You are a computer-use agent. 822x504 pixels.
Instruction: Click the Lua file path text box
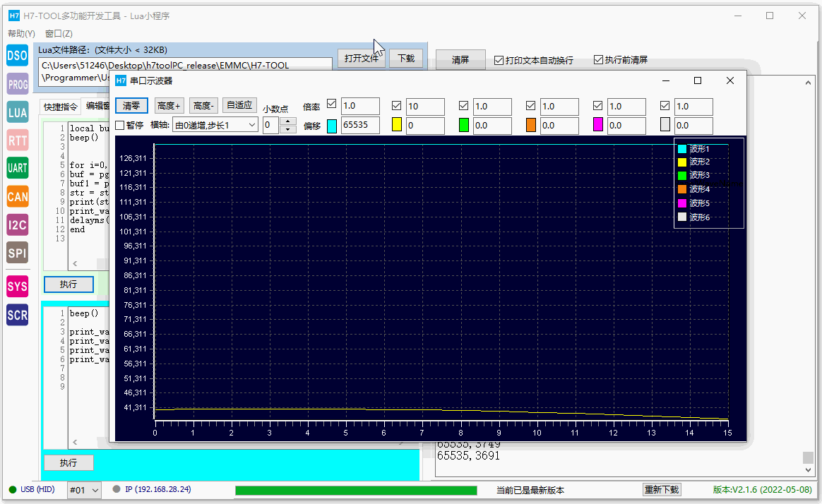point(186,72)
